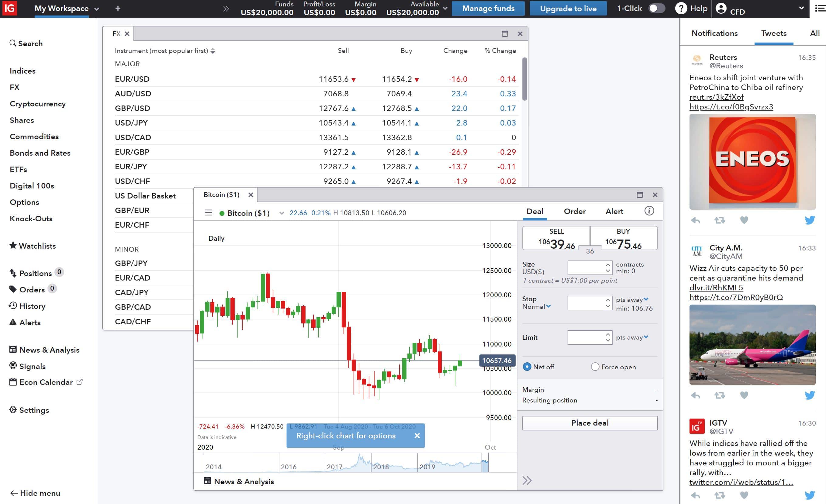The width and height of the screenshot is (826, 504).
Task: Click Place deal button
Action: (x=589, y=423)
